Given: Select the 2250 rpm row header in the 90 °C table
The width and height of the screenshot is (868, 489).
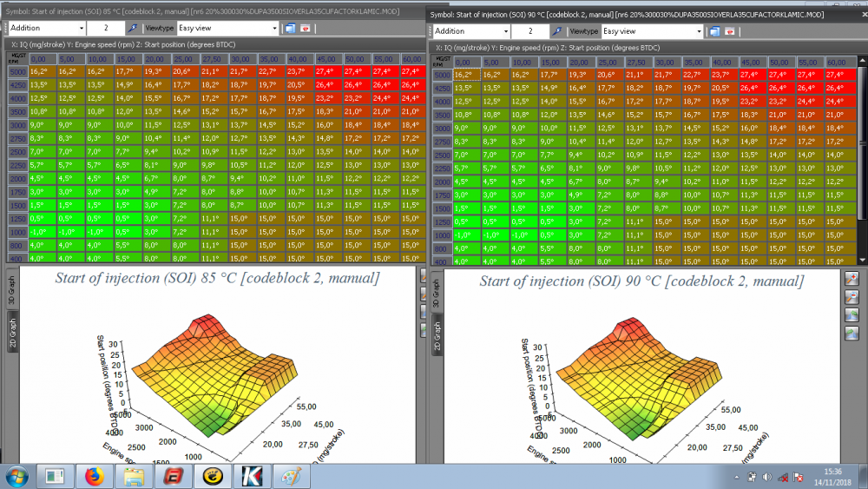Looking at the screenshot, I should point(443,169).
